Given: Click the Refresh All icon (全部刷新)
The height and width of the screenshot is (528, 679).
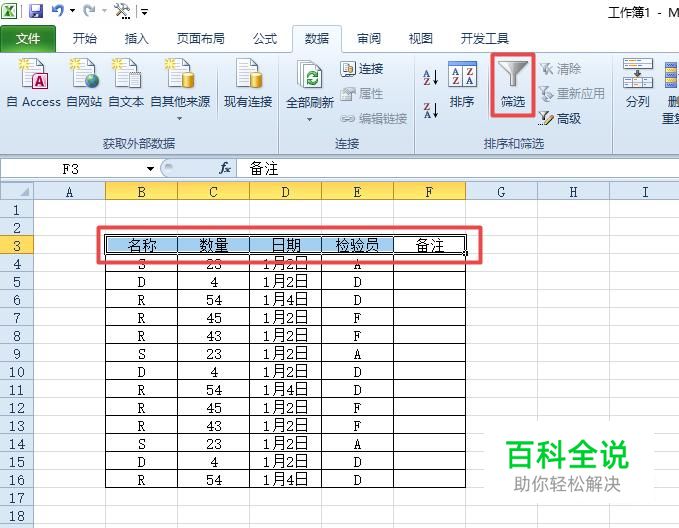Looking at the screenshot, I should [310, 76].
